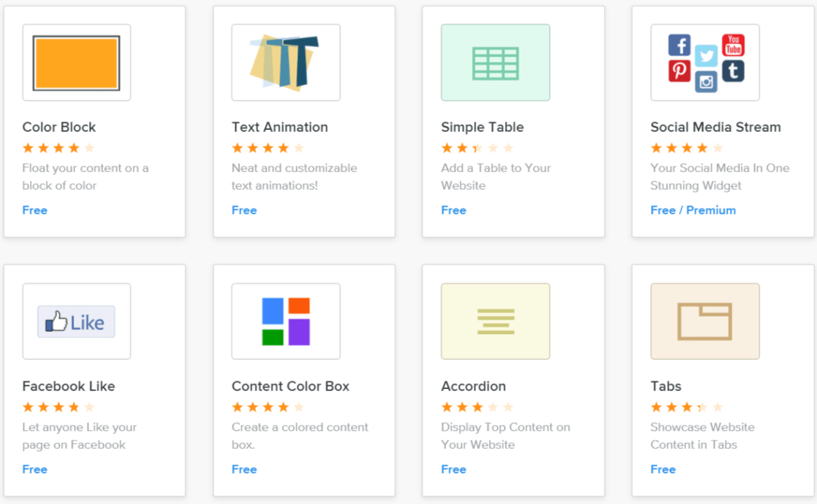Select the Tabs widget title

click(x=665, y=386)
